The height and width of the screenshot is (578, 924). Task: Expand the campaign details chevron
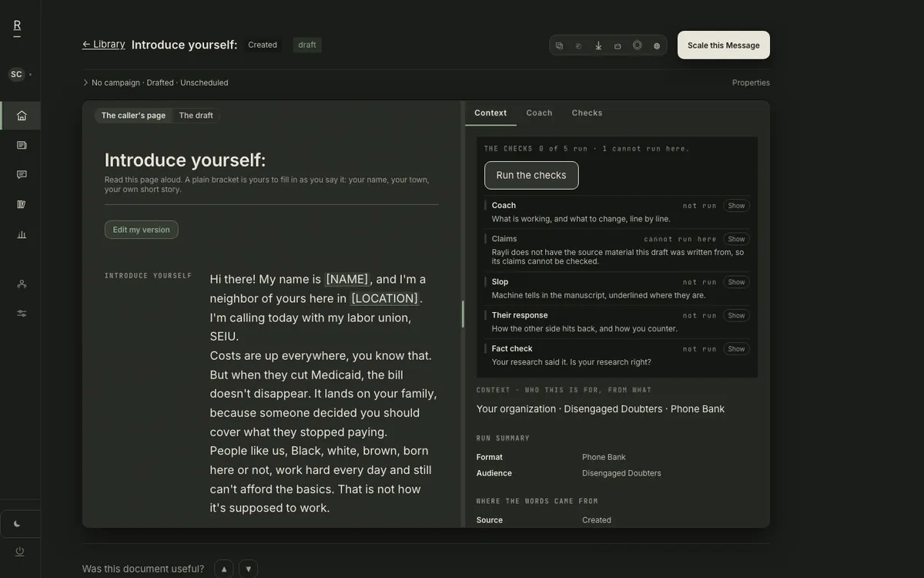(x=85, y=82)
